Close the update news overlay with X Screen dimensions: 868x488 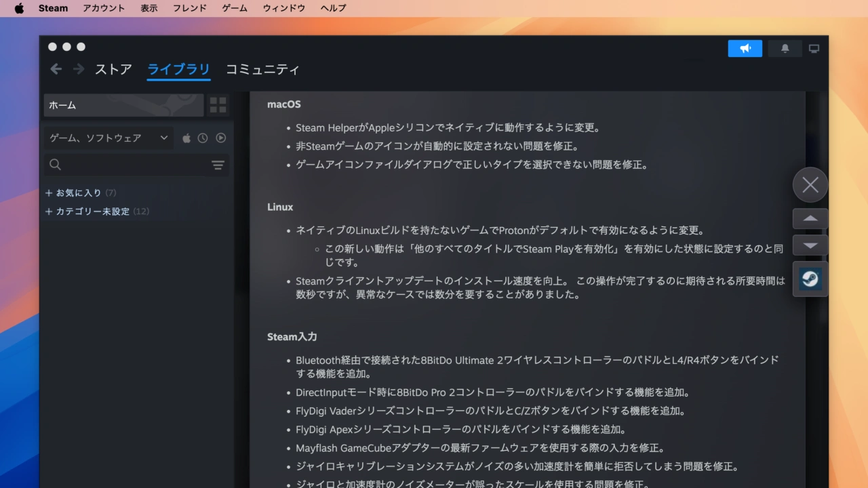[x=810, y=185]
